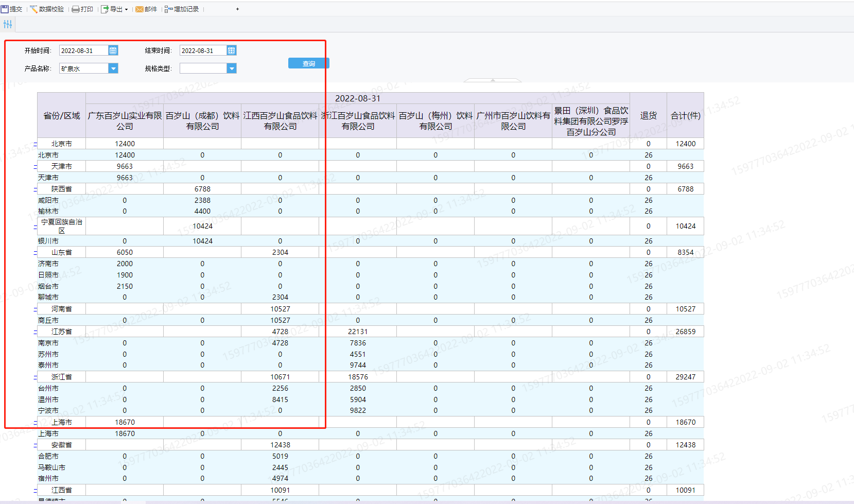This screenshot has height=504, width=854.
Task: Select the 济南市 row label
Action: tap(48, 264)
